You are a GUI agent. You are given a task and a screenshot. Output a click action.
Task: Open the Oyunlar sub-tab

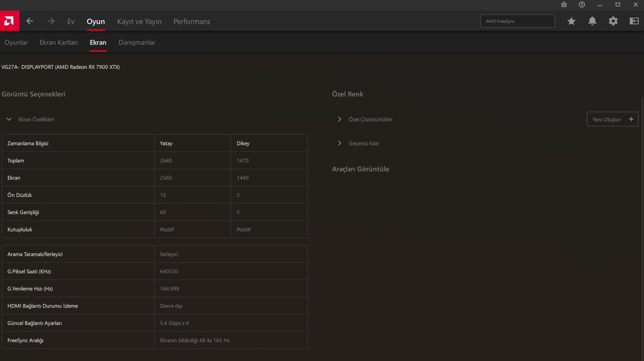pos(16,42)
